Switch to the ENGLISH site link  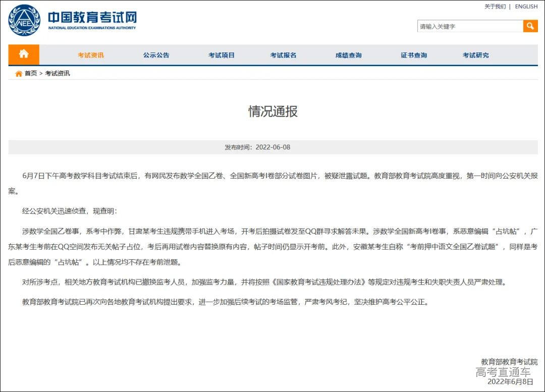point(526,7)
